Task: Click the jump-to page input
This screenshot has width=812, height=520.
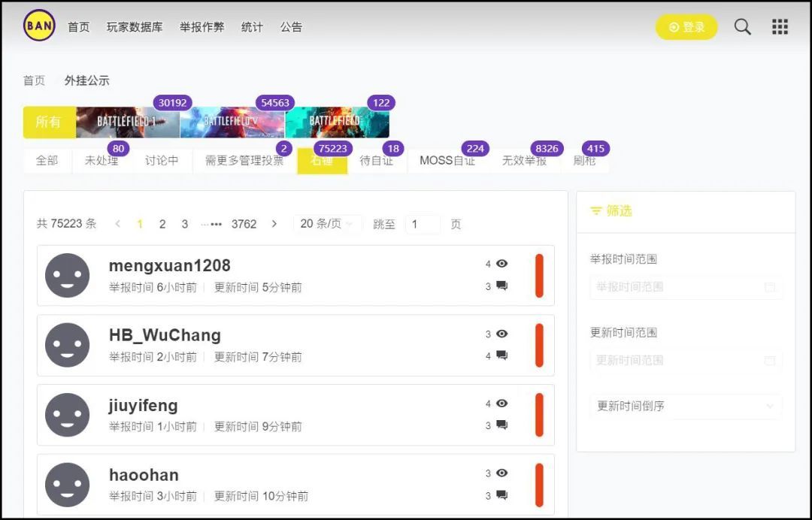Action: click(x=423, y=224)
